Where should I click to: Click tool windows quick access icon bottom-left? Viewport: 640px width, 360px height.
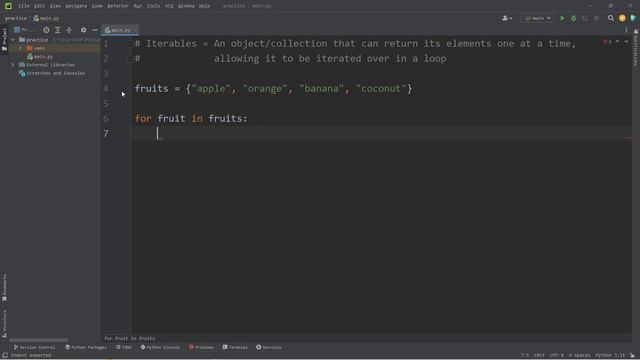pos(5,355)
